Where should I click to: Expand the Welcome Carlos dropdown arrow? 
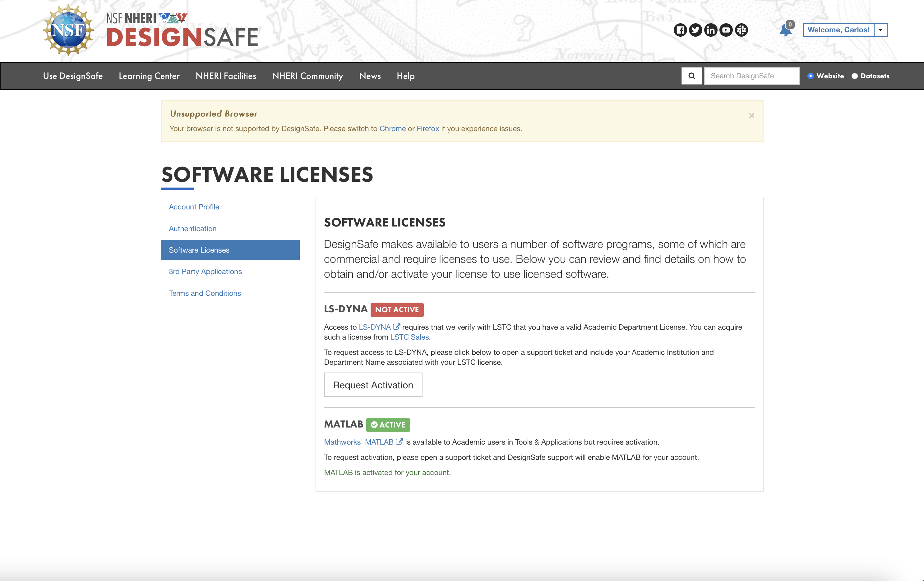pos(880,30)
